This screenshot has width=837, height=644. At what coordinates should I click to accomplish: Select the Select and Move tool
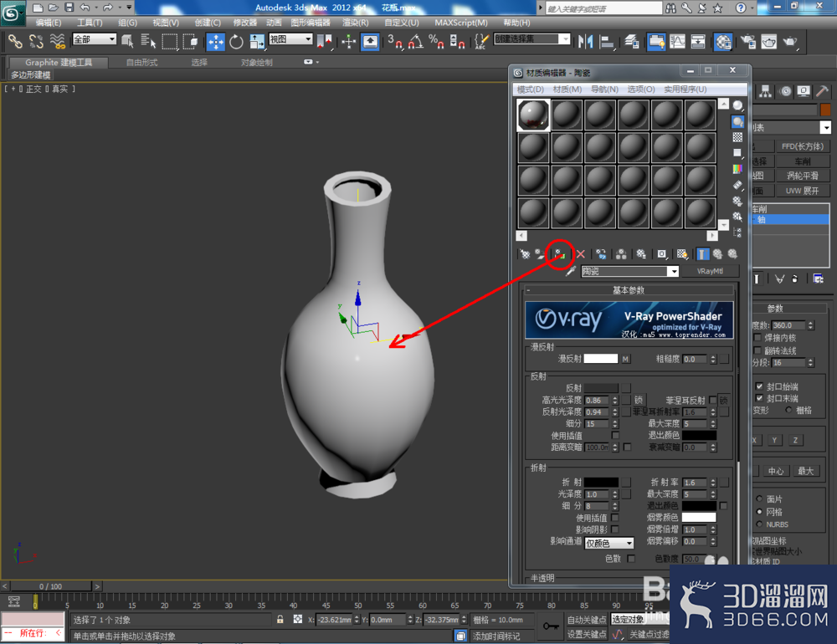pyautogui.click(x=216, y=42)
